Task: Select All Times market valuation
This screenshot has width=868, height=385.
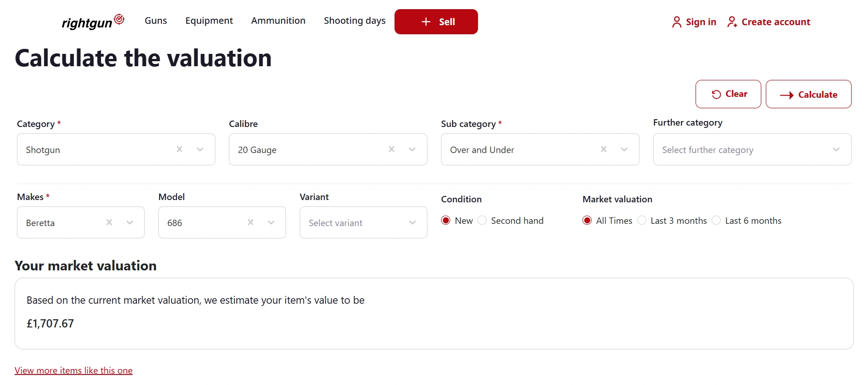Action: pyautogui.click(x=587, y=221)
